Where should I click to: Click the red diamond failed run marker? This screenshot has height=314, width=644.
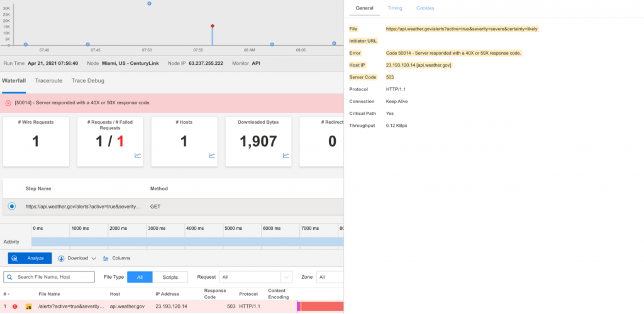(x=213, y=26)
